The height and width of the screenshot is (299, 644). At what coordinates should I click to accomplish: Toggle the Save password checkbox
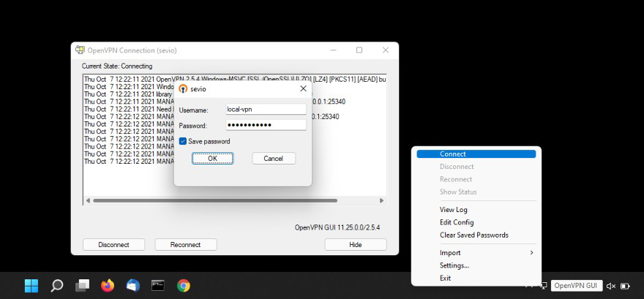tap(183, 142)
